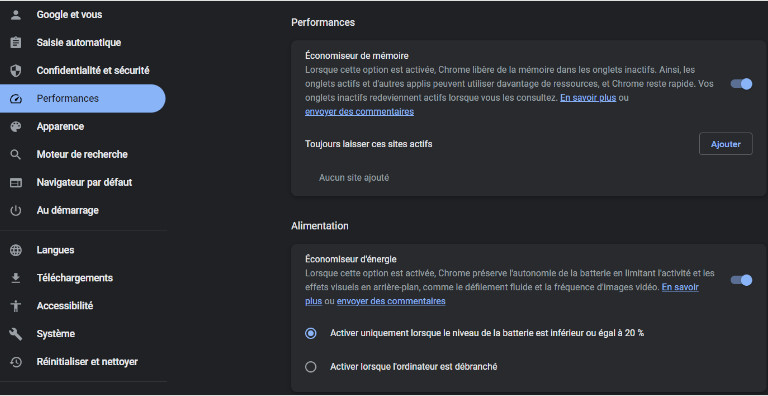Open Navigateur par défaut settings

[83, 182]
